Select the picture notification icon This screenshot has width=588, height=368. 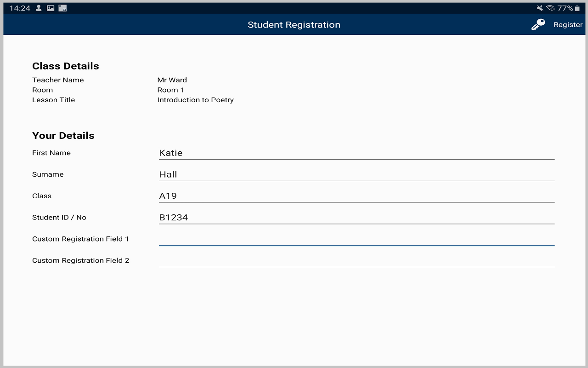pyautogui.click(x=50, y=7)
